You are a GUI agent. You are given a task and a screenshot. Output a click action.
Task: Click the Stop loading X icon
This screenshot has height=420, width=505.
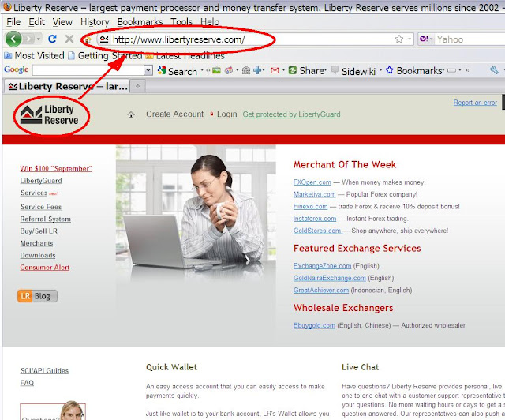pos(69,39)
